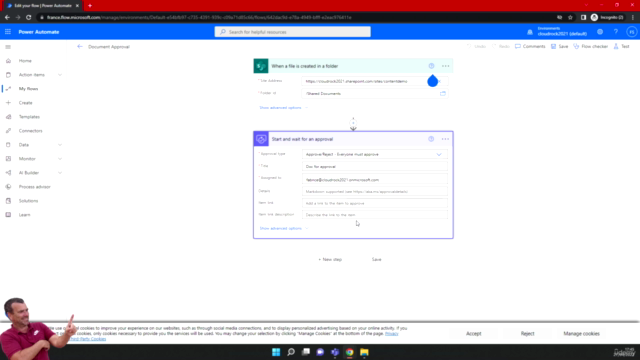Open the Home page in sidebar
The image size is (640, 360).
coord(25,61)
